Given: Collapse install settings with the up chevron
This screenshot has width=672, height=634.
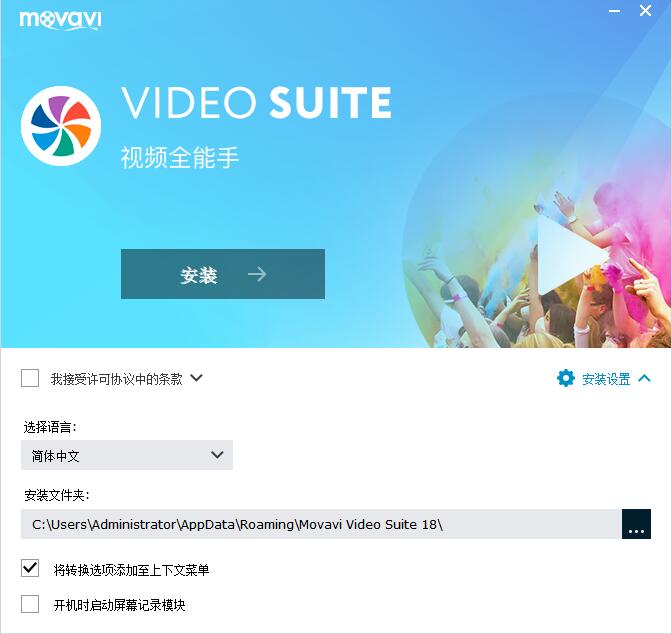Looking at the screenshot, I should (644, 378).
